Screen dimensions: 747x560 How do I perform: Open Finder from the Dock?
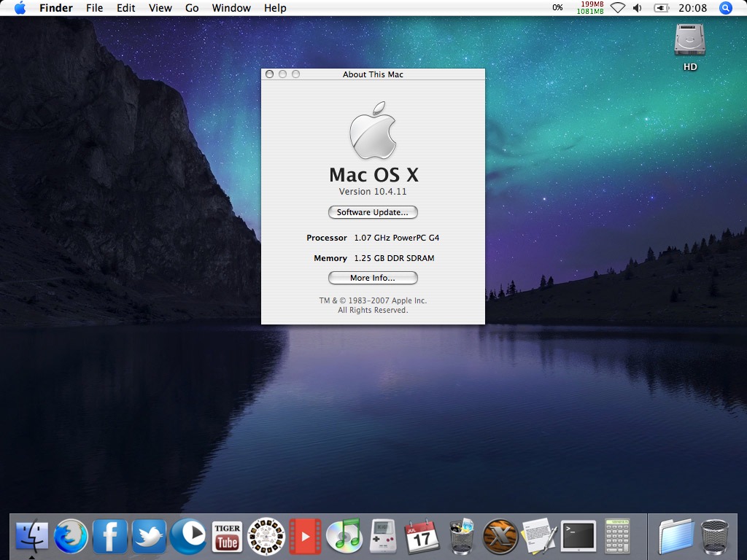pyautogui.click(x=32, y=537)
